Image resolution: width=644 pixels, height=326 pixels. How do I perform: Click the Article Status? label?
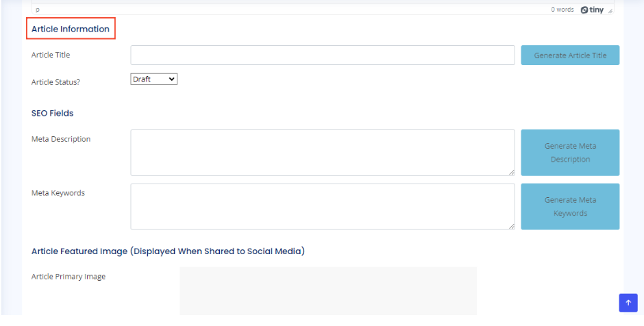55,82
